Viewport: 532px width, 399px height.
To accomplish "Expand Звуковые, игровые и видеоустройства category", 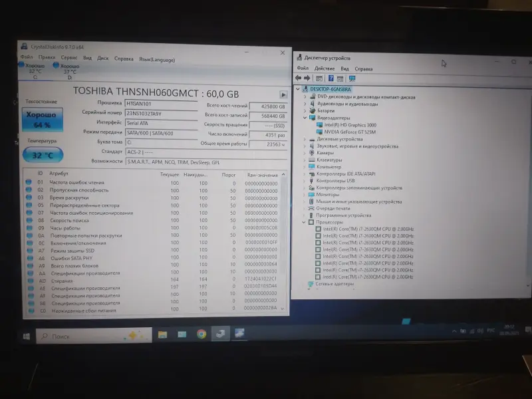I will point(305,146).
